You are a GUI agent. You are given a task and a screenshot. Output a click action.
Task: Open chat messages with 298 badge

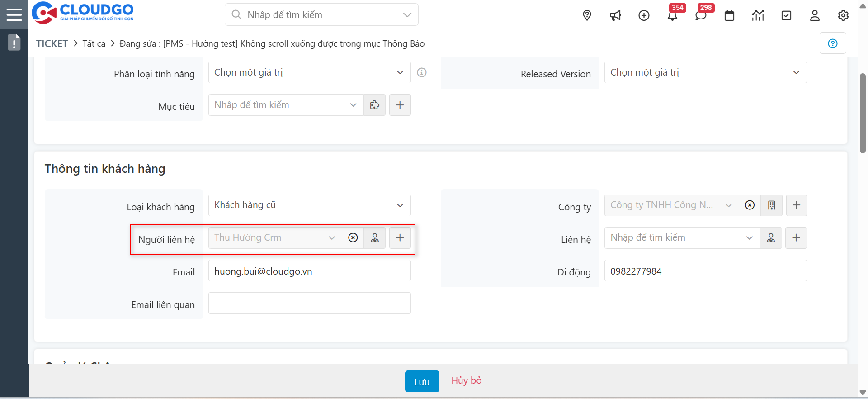(701, 15)
